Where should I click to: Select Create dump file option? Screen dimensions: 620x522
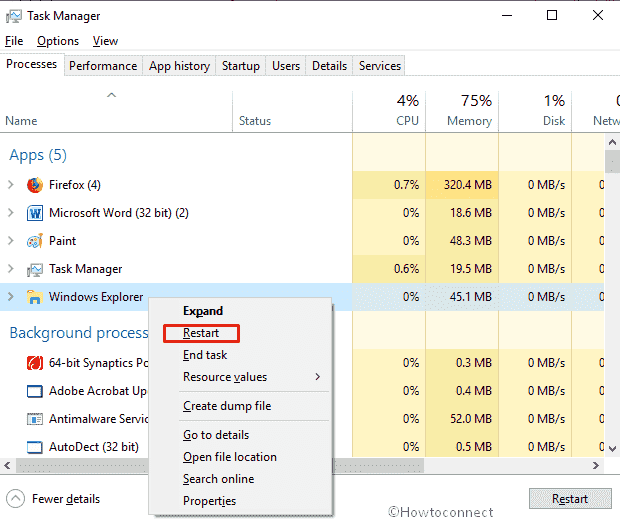pos(227,406)
